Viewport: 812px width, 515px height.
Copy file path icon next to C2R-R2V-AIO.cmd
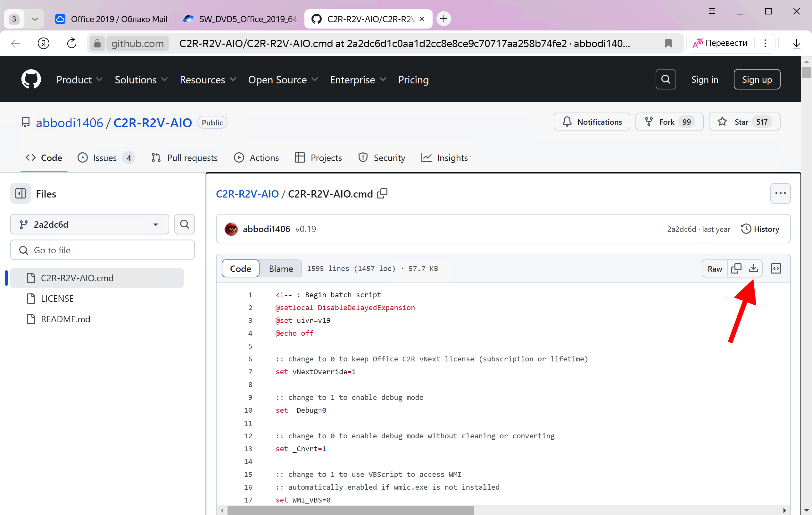[x=382, y=193]
